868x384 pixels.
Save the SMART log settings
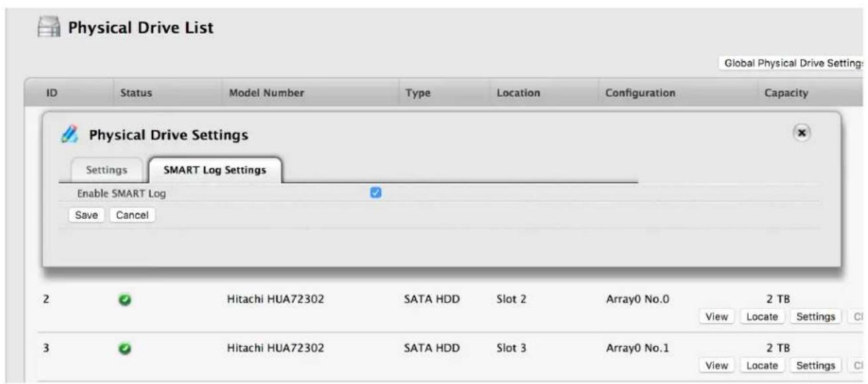(x=86, y=215)
